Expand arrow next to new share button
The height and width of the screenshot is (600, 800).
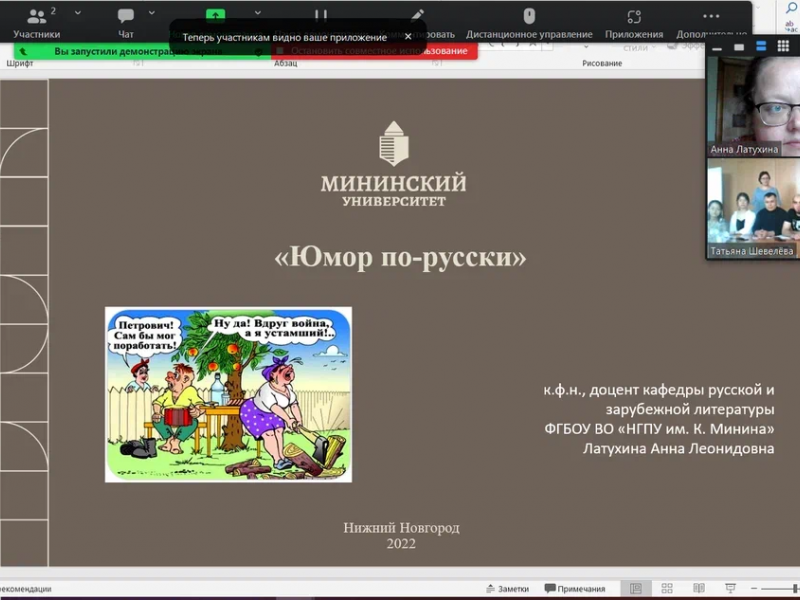coord(257,14)
